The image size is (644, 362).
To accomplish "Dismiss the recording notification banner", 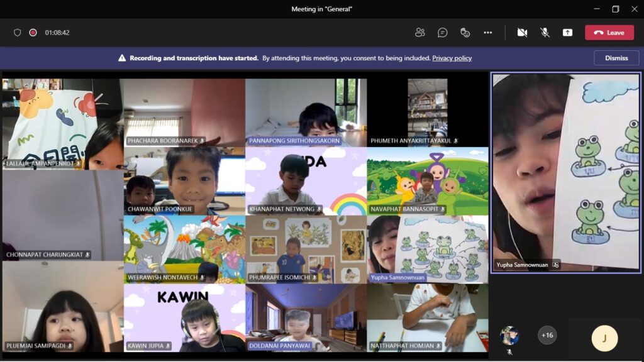I will 616,58.
